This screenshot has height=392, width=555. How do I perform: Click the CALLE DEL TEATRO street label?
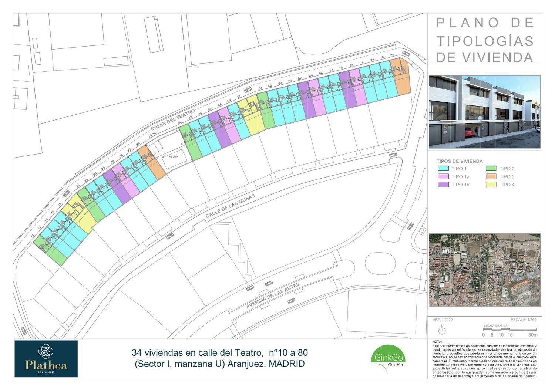tap(173, 119)
